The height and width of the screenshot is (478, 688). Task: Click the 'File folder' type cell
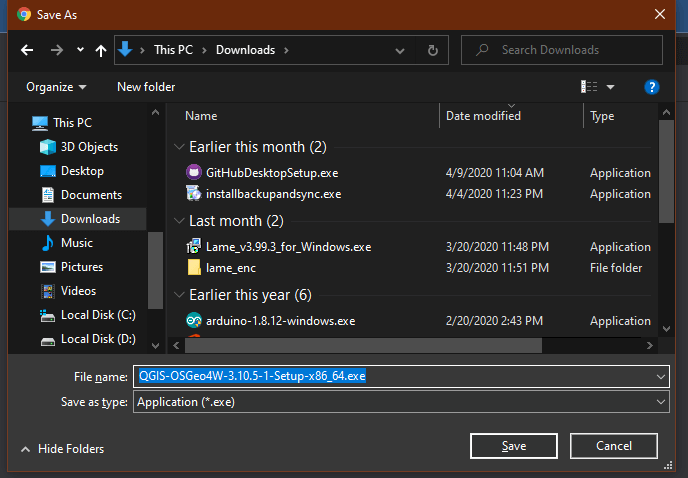616,268
